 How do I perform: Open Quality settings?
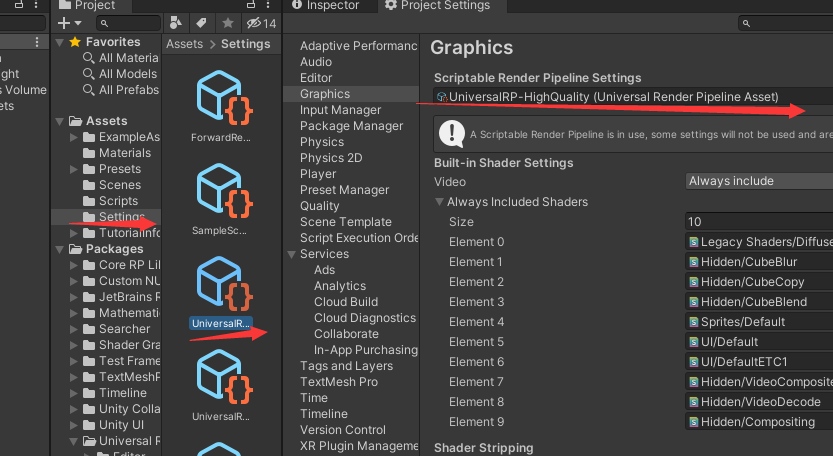(319, 206)
